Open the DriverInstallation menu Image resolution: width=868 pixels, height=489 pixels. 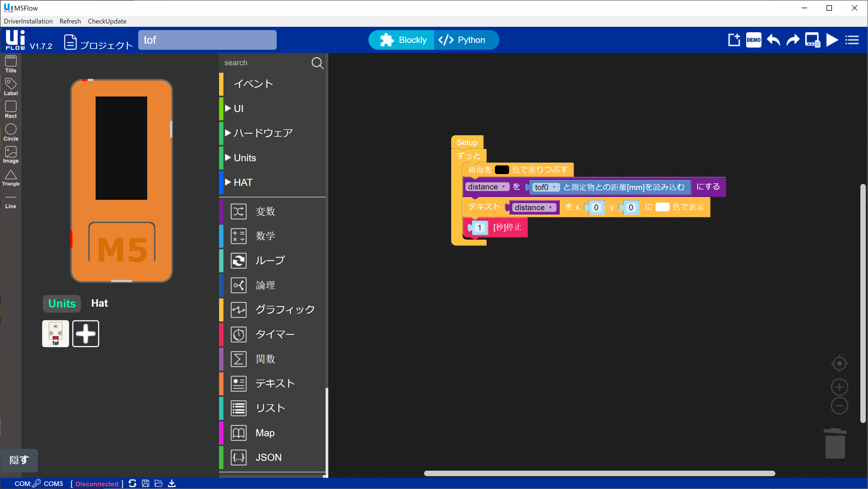click(28, 21)
